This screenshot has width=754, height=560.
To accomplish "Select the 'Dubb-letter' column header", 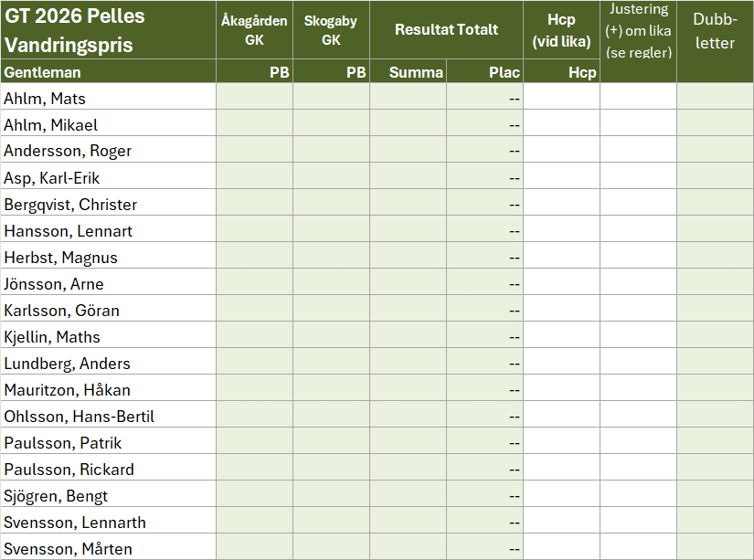I will tap(715, 30).
